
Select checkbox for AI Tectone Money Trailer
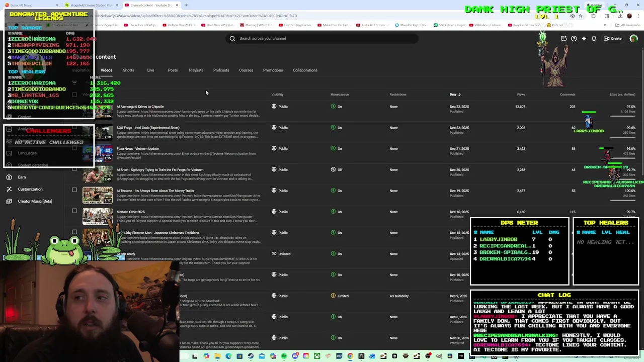click(x=74, y=190)
